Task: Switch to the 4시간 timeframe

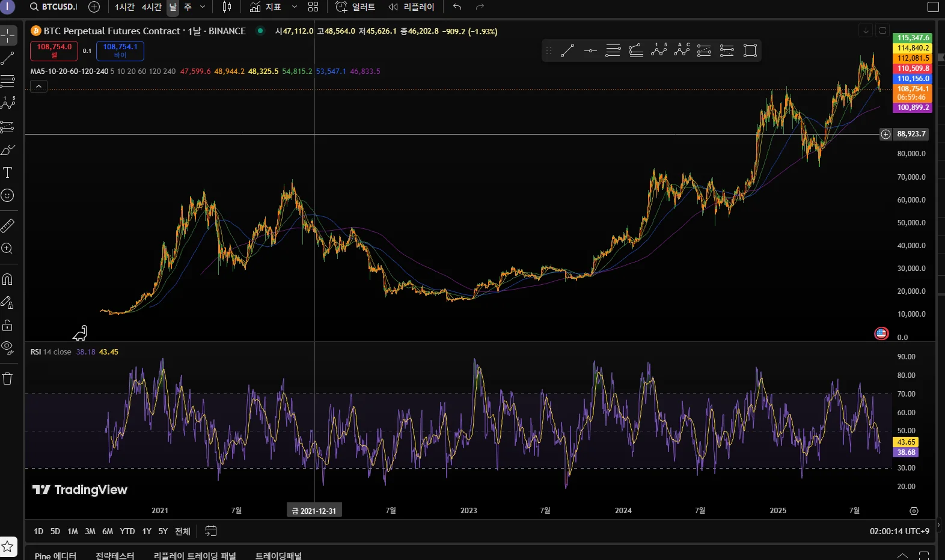Action: coord(151,7)
